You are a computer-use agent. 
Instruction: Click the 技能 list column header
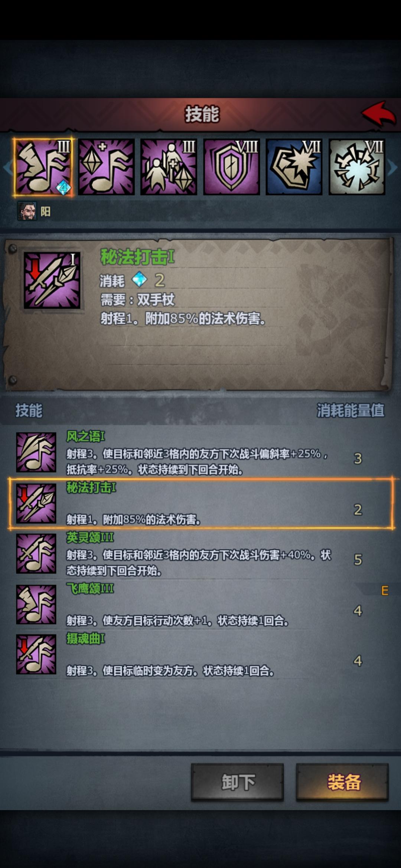(x=29, y=411)
